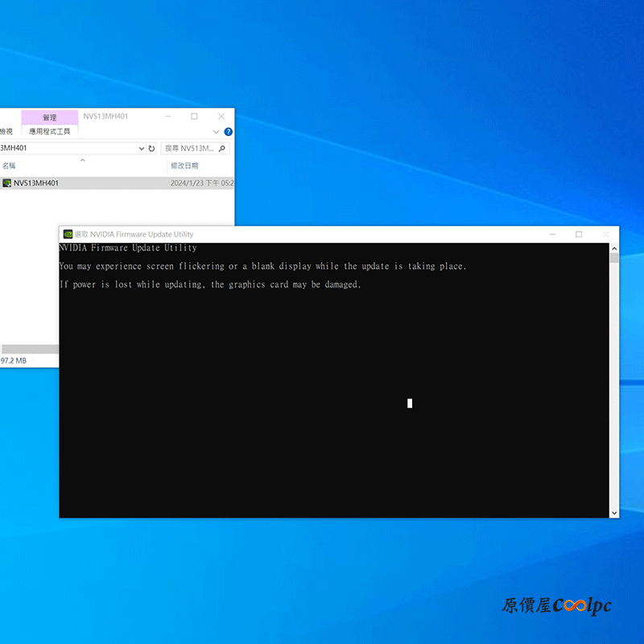Maximize the NVIDIA Firmware Update Utility window
Image resolution: width=644 pixels, height=644 pixels.
pos(579,234)
